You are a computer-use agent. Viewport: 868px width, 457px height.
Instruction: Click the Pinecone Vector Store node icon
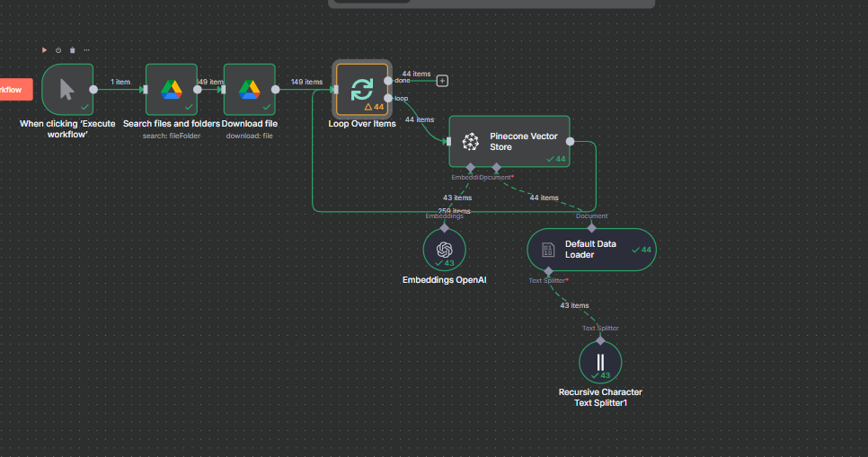pyautogui.click(x=471, y=142)
